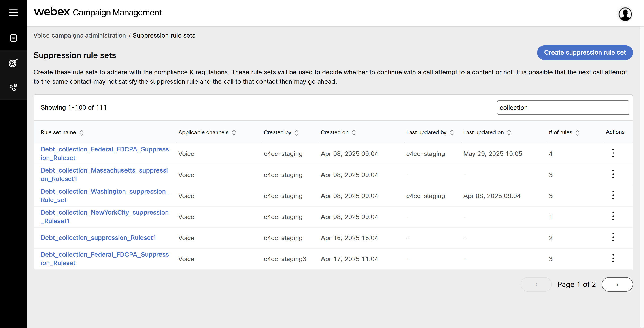Sort by Created on column

(353, 132)
